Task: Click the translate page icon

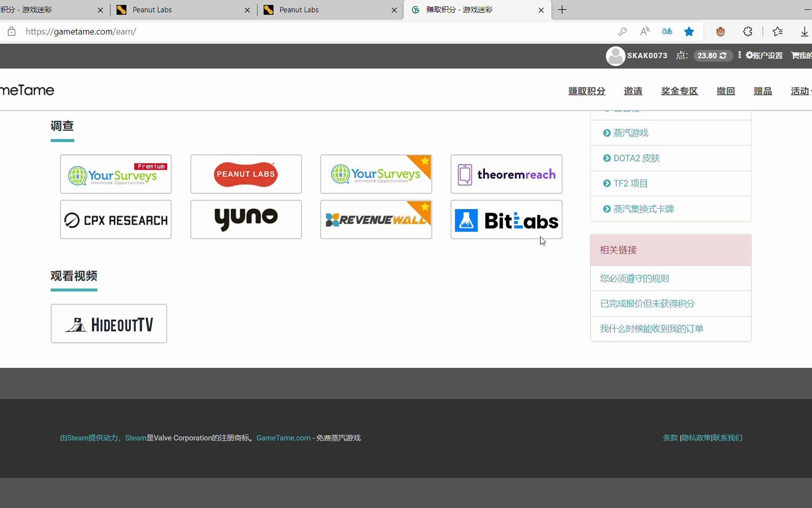Action: pyautogui.click(x=667, y=32)
